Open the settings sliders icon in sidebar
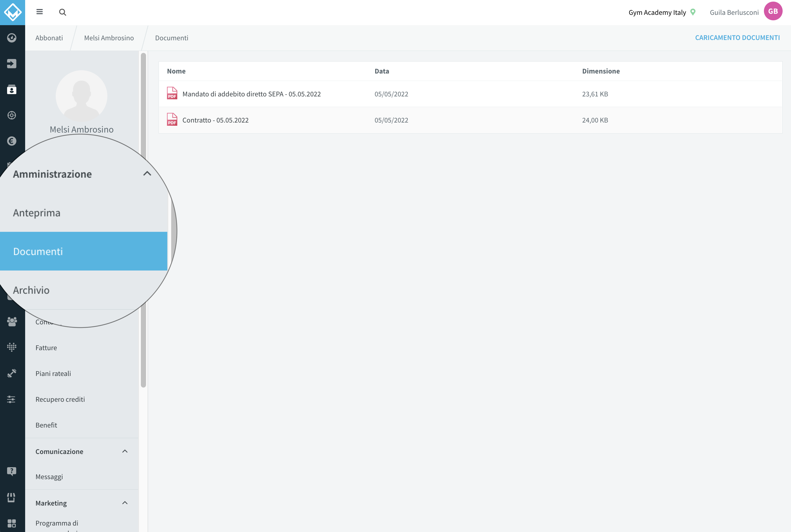791x532 pixels. coord(11,399)
